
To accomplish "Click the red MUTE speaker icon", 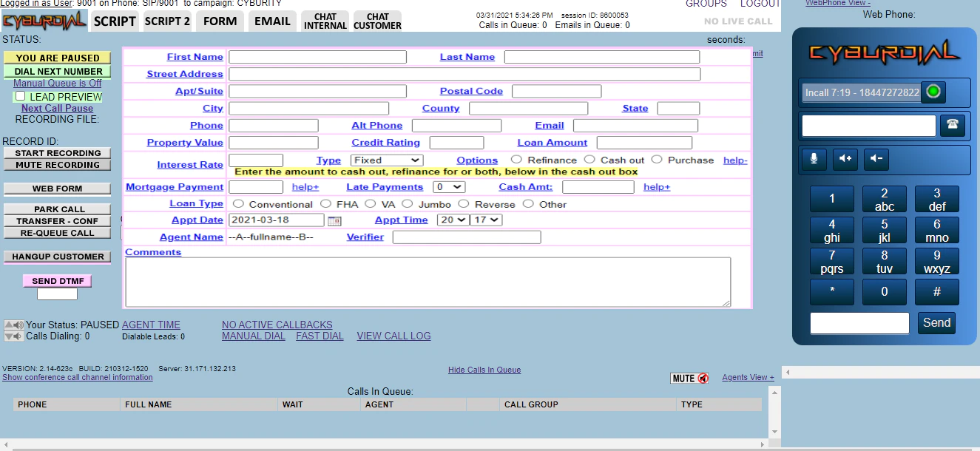I will 703,379.
